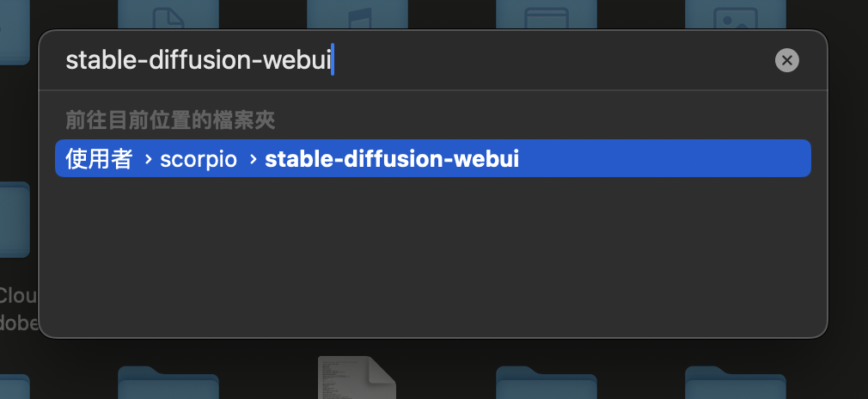This screenshot has width=868, height=399.
Task: Click the scorpio path segment
Action: point(198,159)
